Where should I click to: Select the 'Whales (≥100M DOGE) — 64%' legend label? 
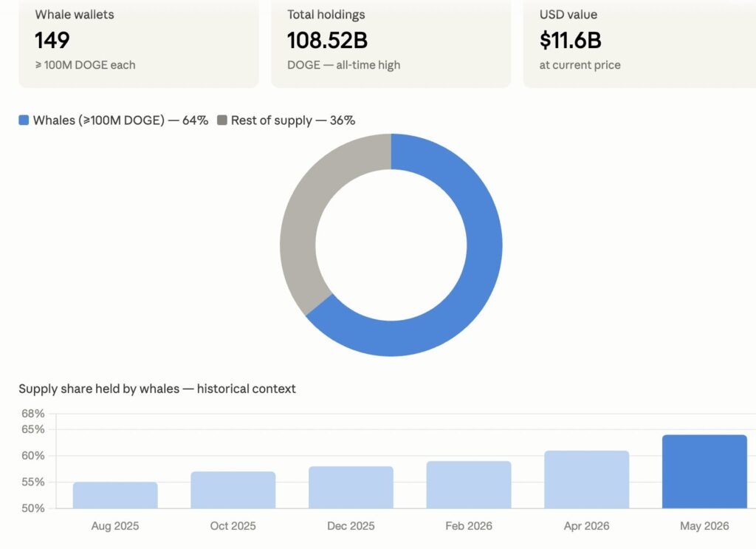click(120, 120)
